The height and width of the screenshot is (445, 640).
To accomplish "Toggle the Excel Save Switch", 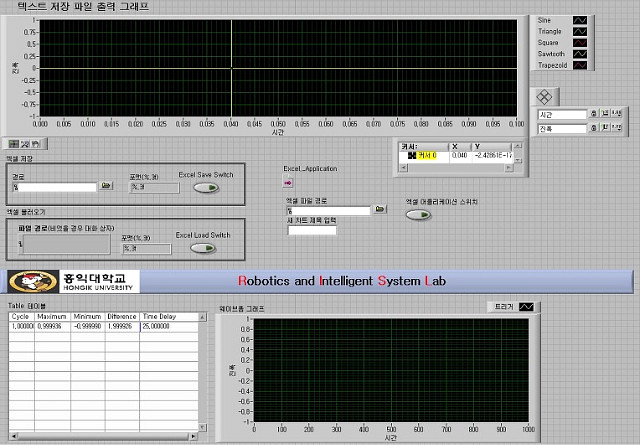I will coord(206,187).
